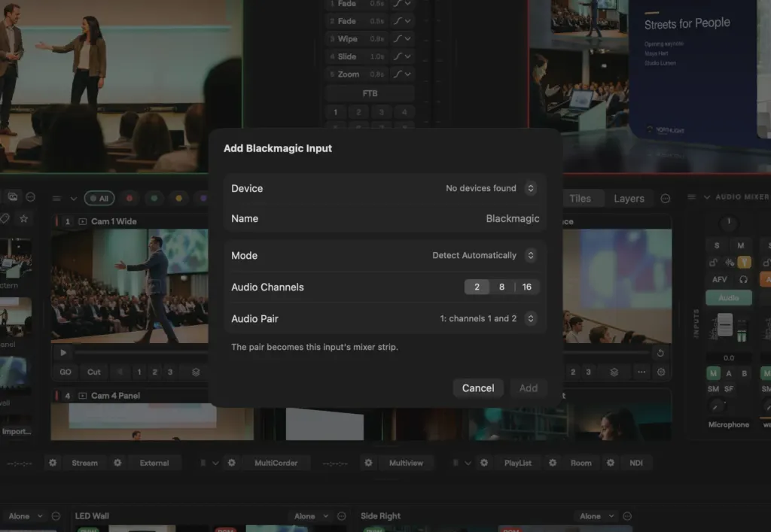Viewport: 771px width, 532px height.
Task: Open the Device dropdown showing No devices found
Action: 490,188
